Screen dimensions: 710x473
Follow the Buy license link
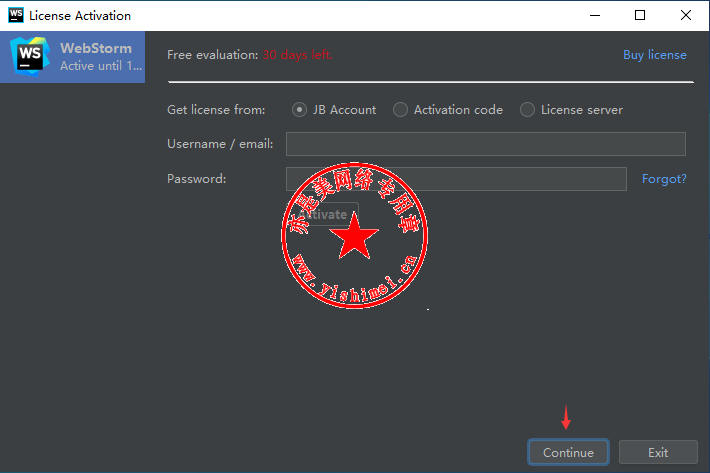654,55
